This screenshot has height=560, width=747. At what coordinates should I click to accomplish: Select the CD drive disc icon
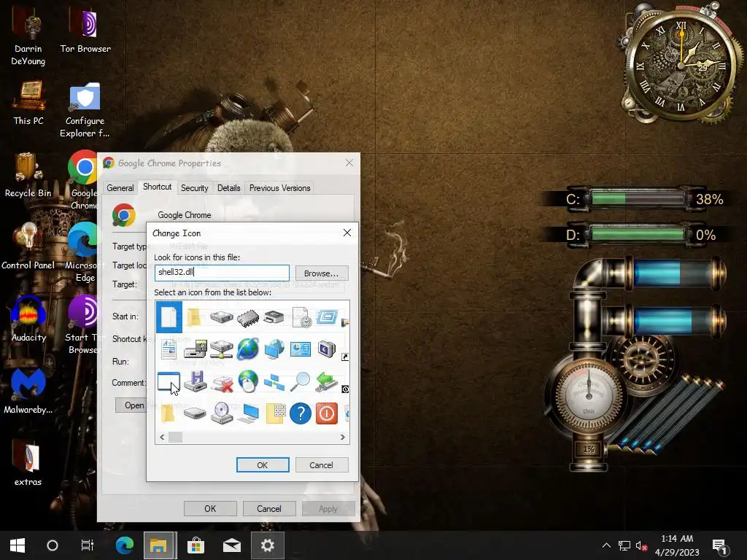tap(222, 413)
